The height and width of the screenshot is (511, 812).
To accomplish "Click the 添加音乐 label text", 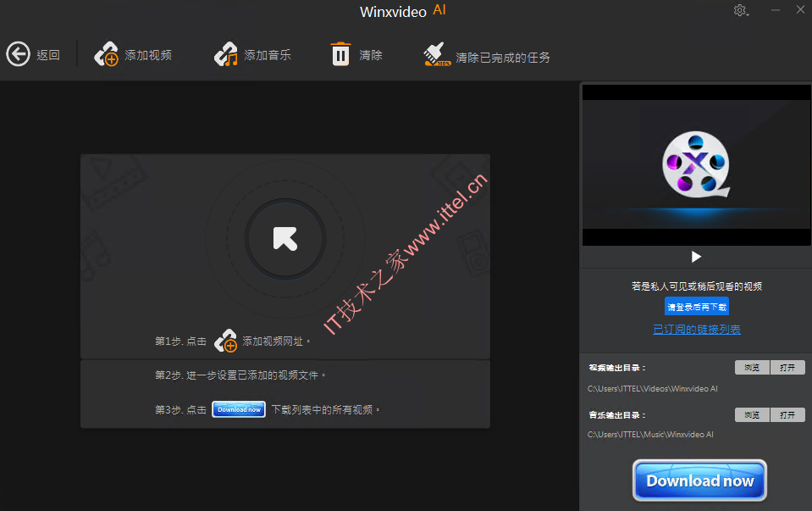I will coord(268,55).
